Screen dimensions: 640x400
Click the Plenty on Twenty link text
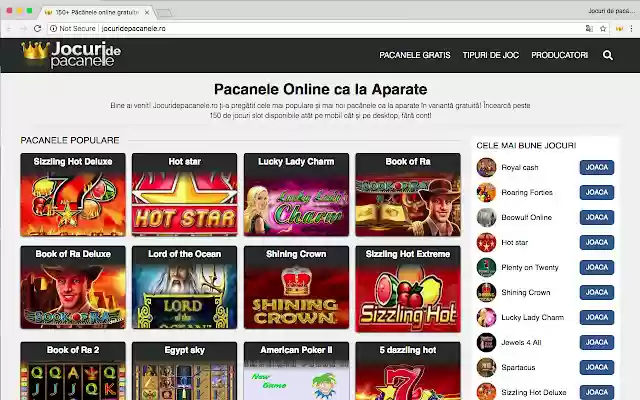[x=530, y=267]
